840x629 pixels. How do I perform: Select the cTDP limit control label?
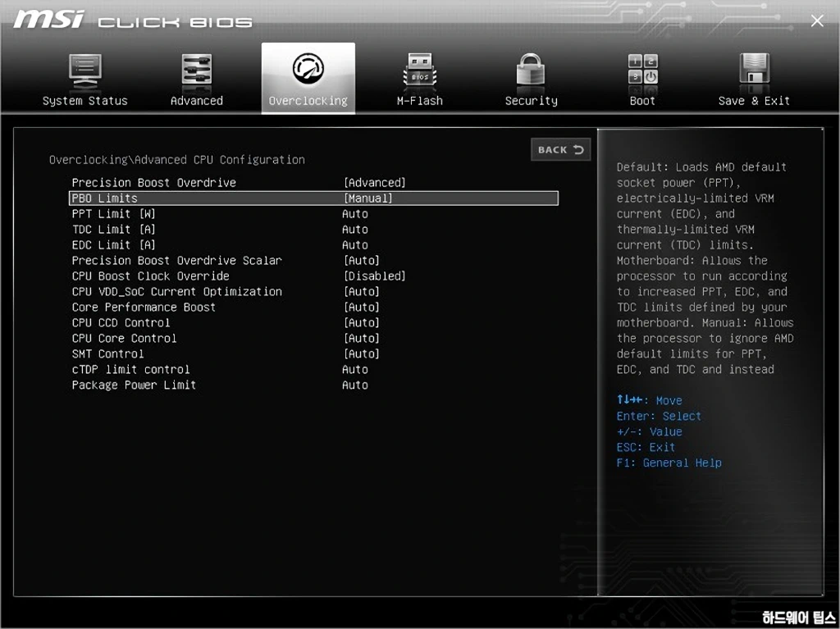click(130, 369)
